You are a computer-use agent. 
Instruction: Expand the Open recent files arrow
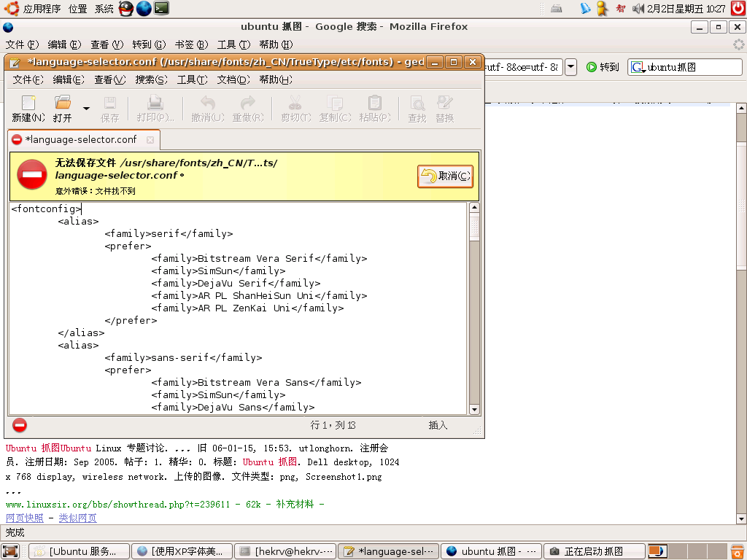pos(86,109)
